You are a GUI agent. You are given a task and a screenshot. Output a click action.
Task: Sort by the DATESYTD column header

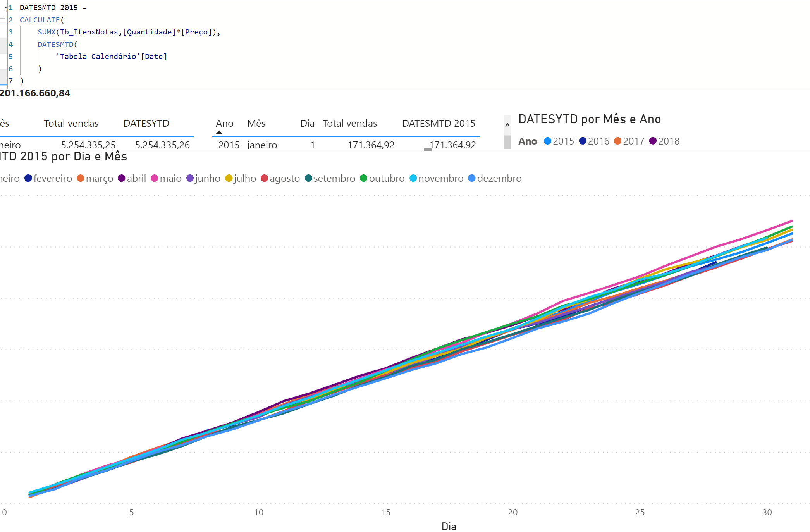pos(146,123)
